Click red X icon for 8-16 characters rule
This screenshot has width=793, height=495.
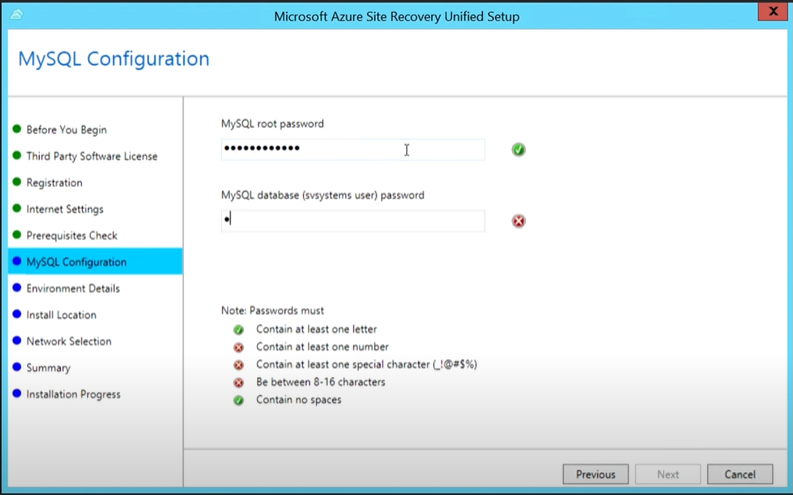pos(238,383)
